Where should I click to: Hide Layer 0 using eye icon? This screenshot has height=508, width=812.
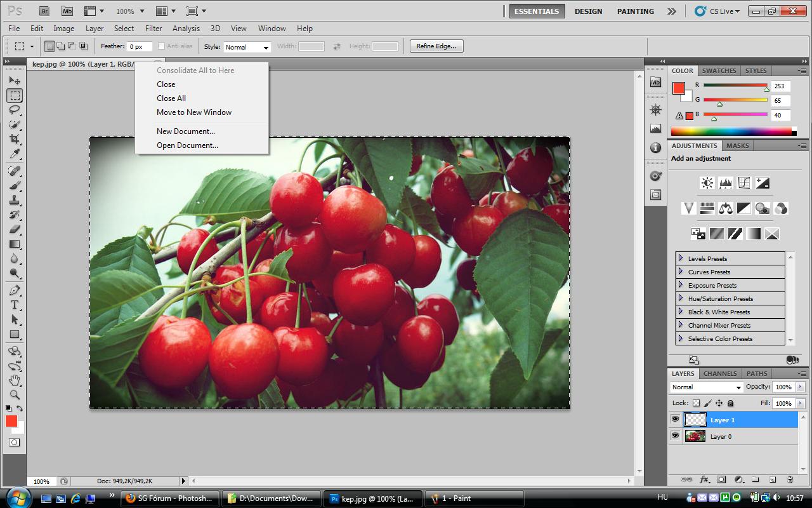(675, 436)
